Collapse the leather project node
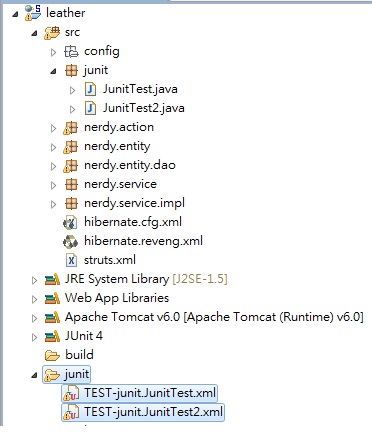The height and width of the screenshot is (432, 372). tap(15, 14)
